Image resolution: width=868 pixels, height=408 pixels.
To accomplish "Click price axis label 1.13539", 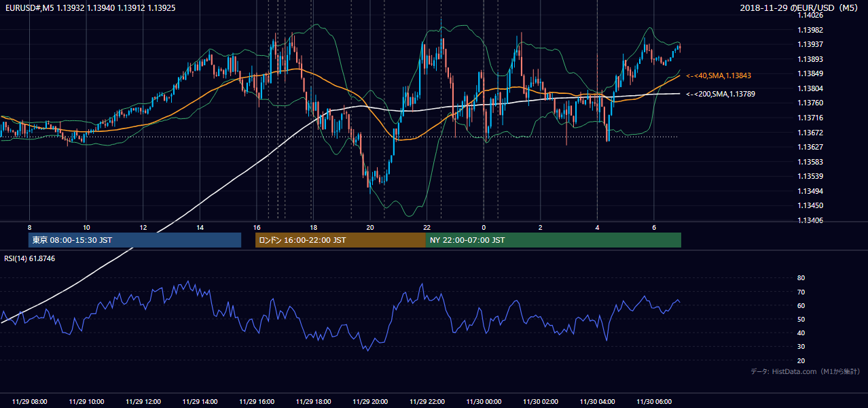I will pos(810,176).
